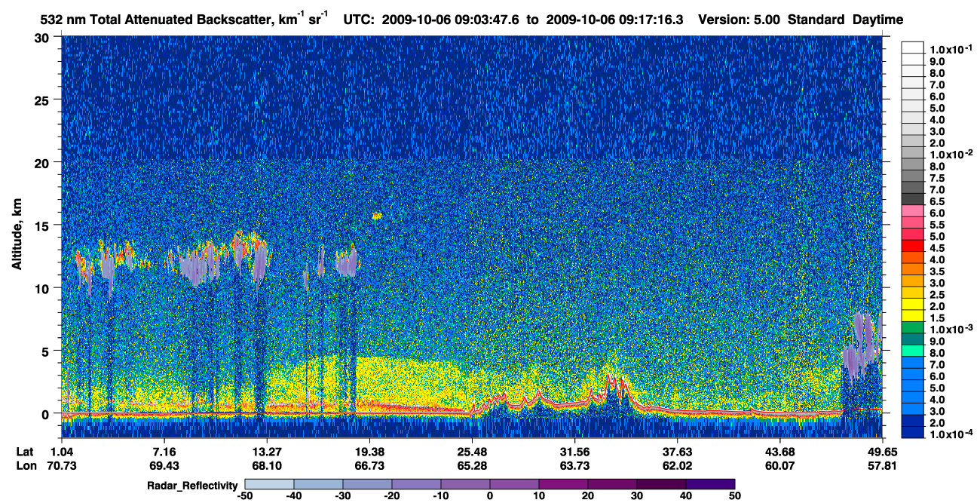Click the 1.0x10-2 colorbar label
Screen dimensions: 980x503
click(x=950, y=154)
